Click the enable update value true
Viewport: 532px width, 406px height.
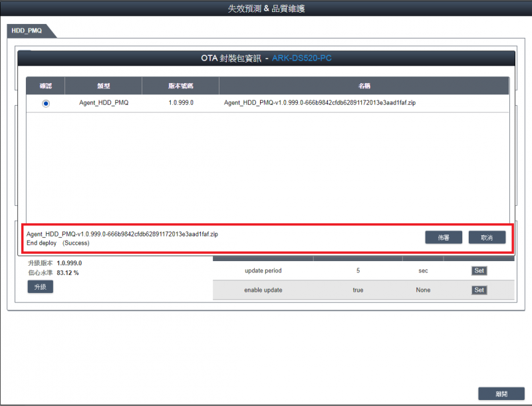tap(358, 290)
